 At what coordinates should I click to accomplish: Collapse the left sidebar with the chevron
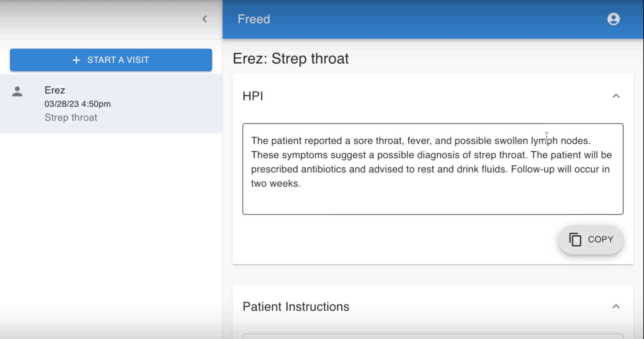coord(205,19)
